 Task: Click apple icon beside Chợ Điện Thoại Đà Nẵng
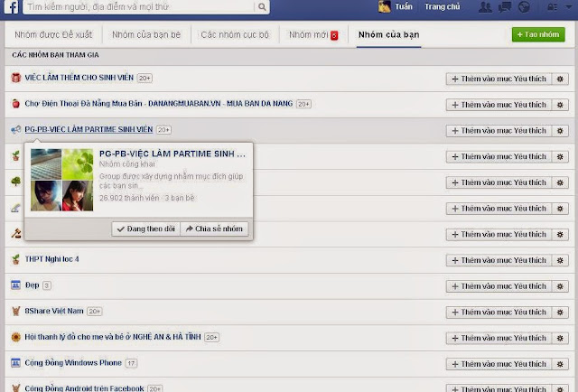coord(15,104)
